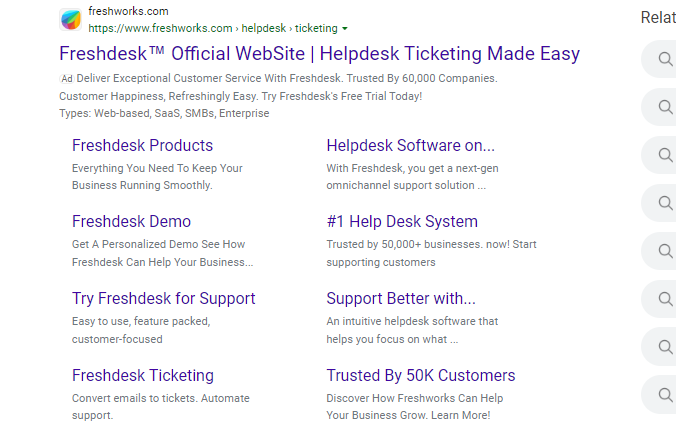Click the Freshworks favicon logo
The image size is (676, 441).
(71, 20)
